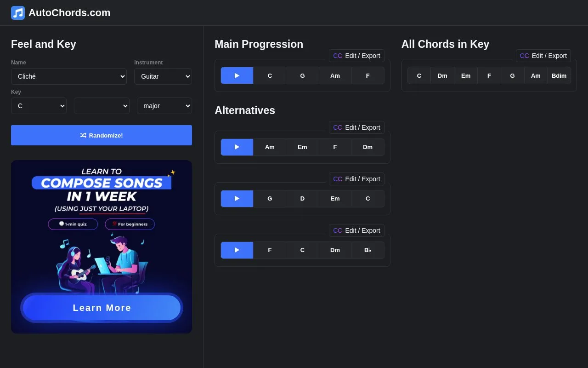Click Edit / Export above G D Em C
Image resolution: width=588 pixels, height=368 pixels.
click(356, 179)
